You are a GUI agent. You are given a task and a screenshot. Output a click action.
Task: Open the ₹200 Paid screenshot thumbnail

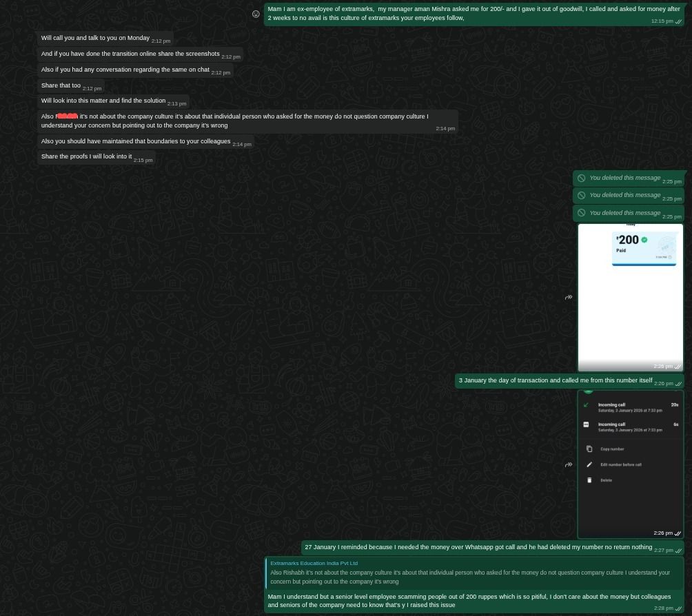pos(630,296)
